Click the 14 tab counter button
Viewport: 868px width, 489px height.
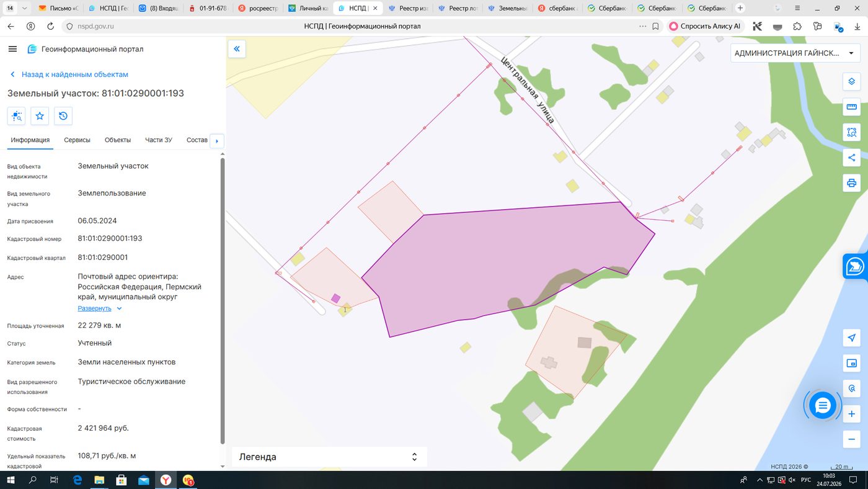[9, 9]
